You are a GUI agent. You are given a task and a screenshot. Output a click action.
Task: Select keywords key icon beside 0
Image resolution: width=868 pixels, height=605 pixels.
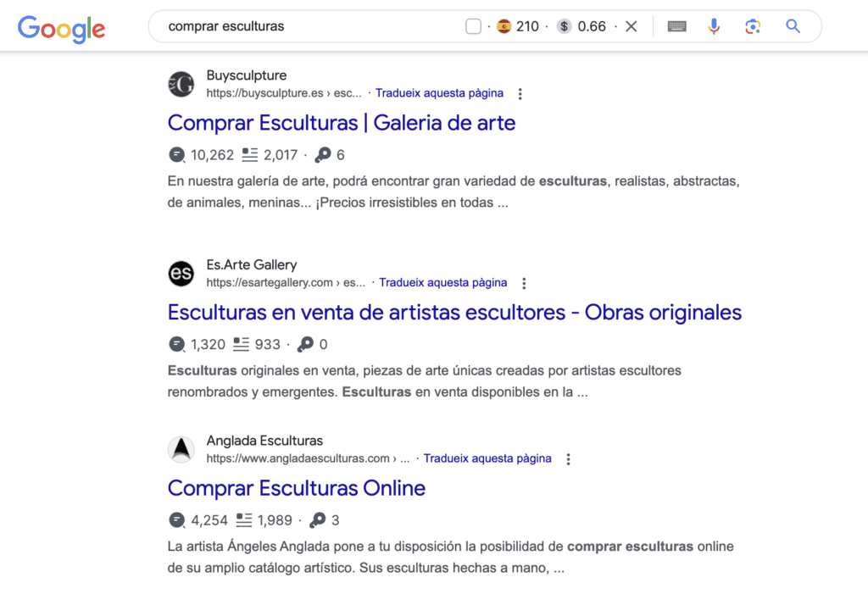click(x=305, y=344)
